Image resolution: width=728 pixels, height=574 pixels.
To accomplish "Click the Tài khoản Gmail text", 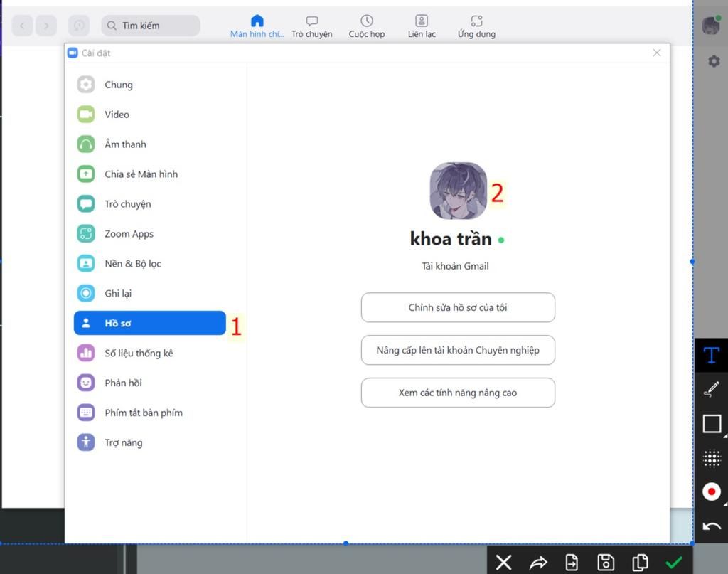I will (x=456, y=266).
